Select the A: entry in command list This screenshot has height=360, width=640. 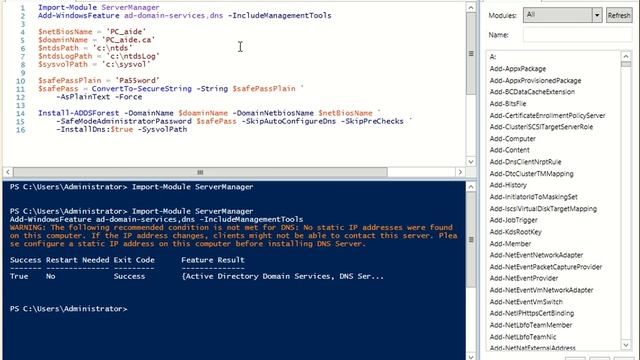(x=493, y=57)
